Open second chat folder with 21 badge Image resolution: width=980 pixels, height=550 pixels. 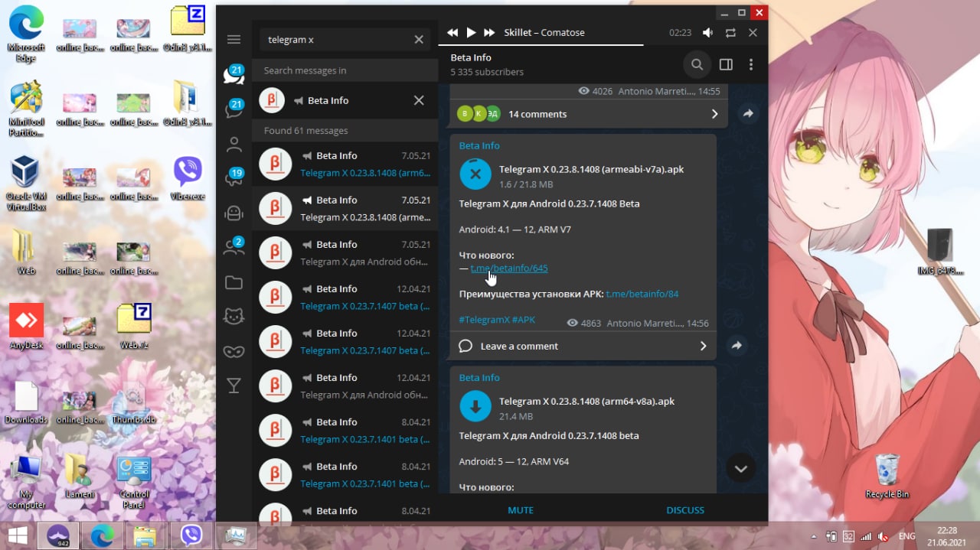tap(234, 109)
